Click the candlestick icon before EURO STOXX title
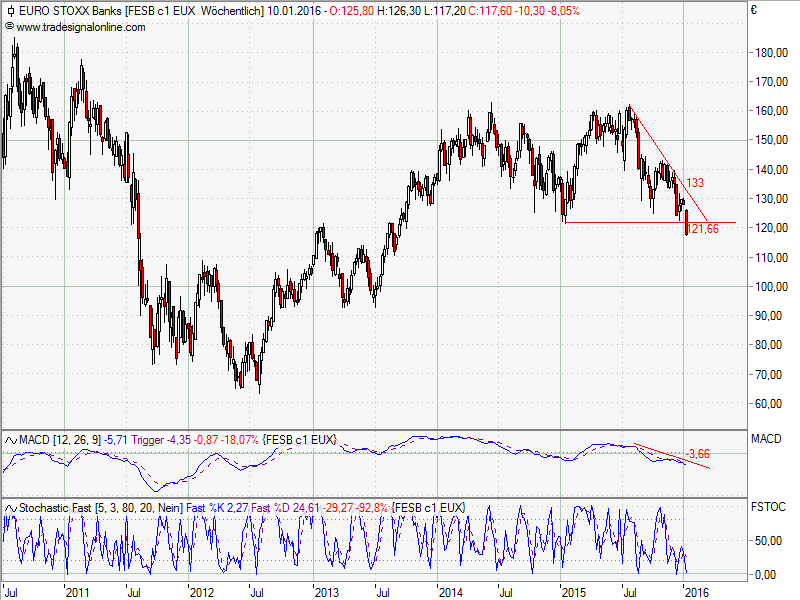The height and width of the screenshot is (600, 800). (8, 11)
